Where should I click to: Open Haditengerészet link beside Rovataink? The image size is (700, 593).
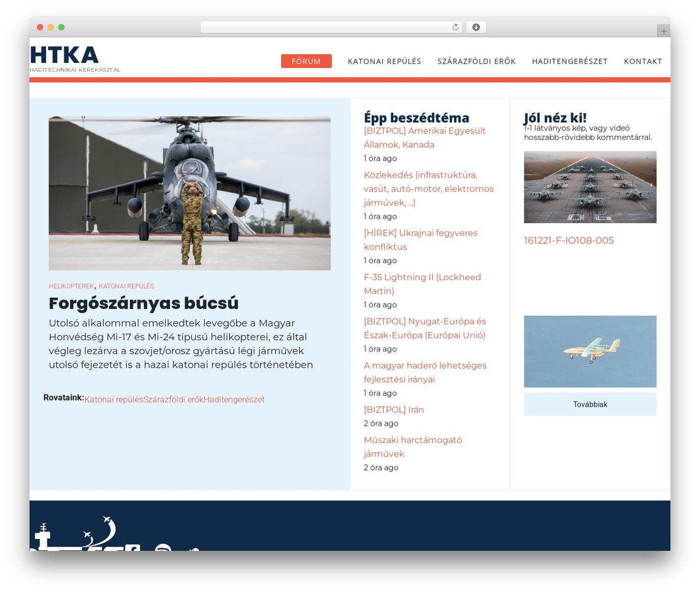pos(234,400)
